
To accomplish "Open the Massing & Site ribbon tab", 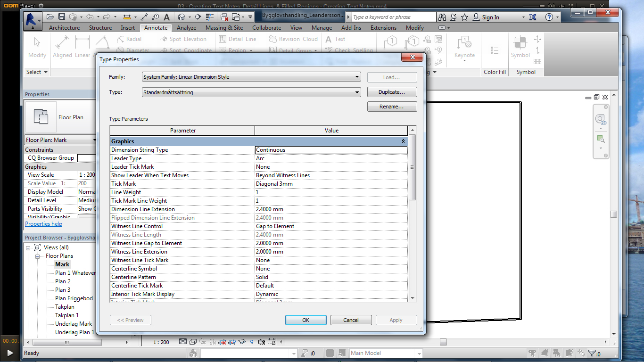I will [224, 28].
